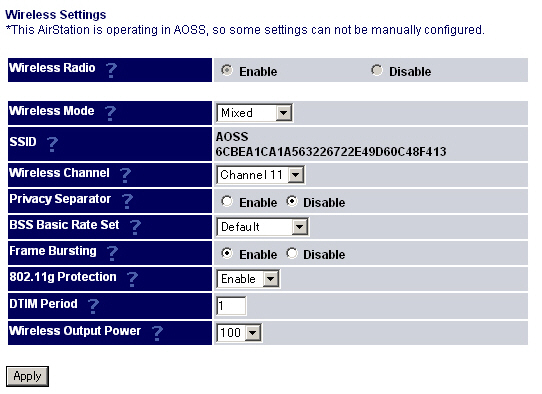Screen dimensions: 542x394
Task: Disable Frame Bursting radio option
Action: (292, 253)
